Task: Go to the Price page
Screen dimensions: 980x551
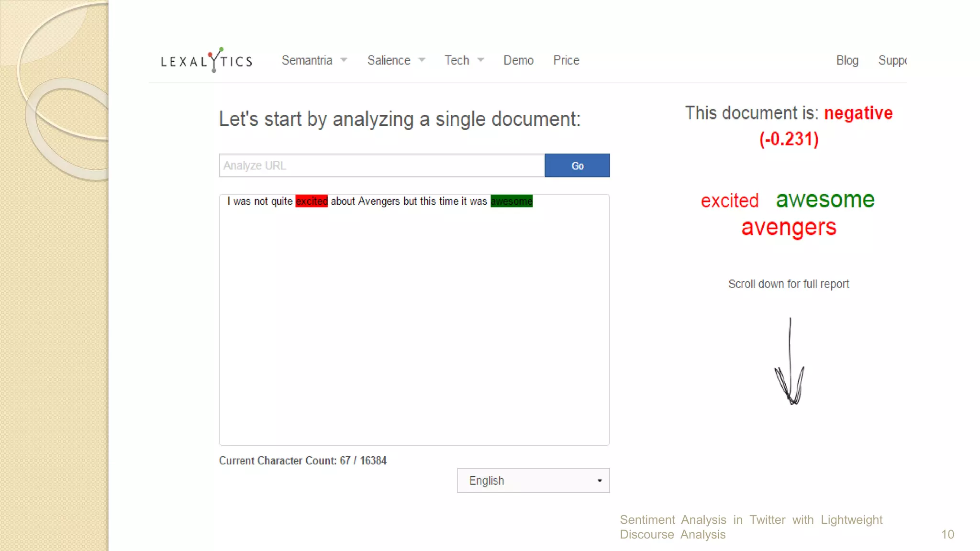Action: 566,60
